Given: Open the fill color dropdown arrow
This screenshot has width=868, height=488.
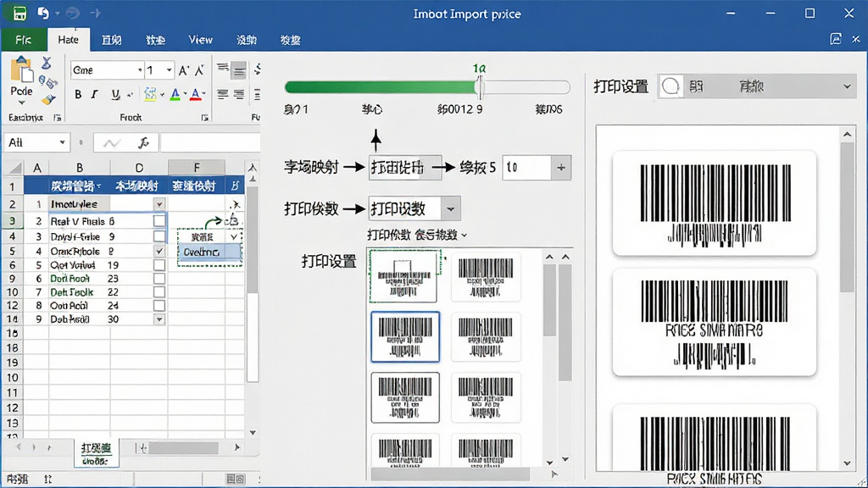Looking at the screenshot, I should click(x=162, y=95).
